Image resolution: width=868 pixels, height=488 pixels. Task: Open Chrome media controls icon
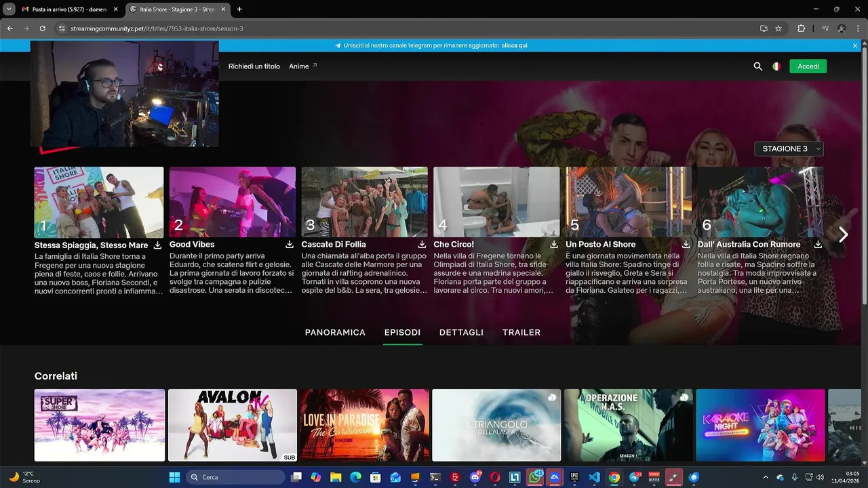tap(825, 28)
